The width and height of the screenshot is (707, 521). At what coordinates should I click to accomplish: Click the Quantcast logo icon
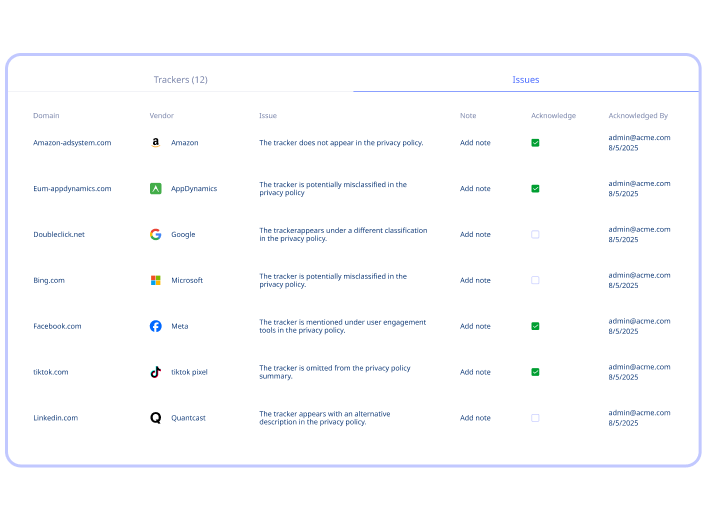tap(156, 418)
